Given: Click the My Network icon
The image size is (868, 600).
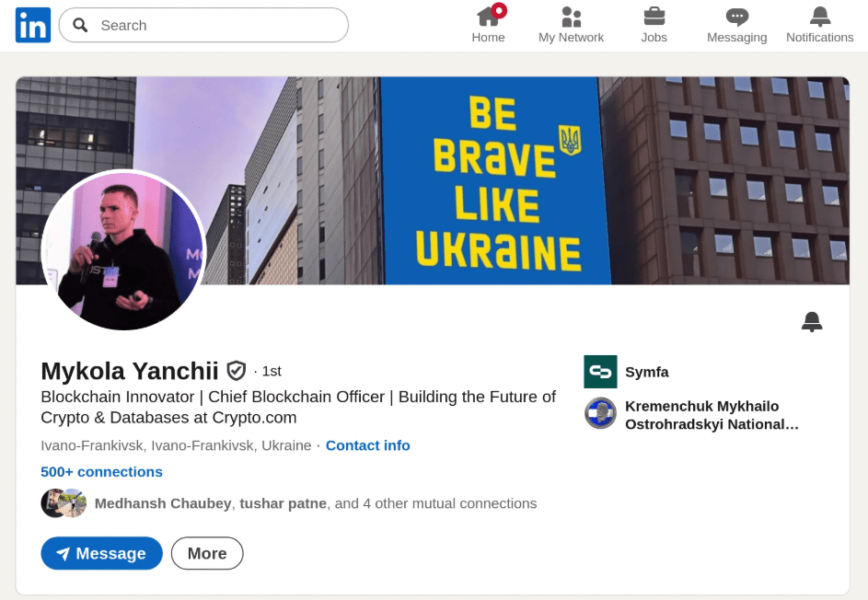Looking at the screenshot, I should (x=571, y=17).
